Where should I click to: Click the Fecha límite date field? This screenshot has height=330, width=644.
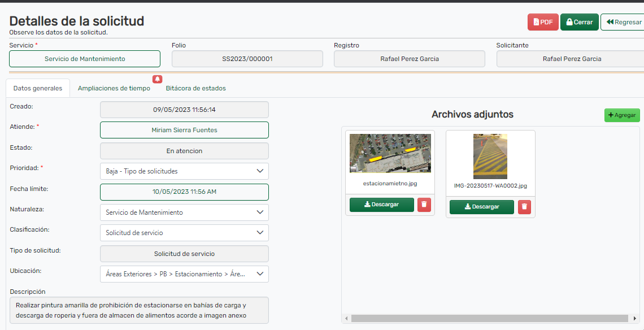tap(184, 192)
